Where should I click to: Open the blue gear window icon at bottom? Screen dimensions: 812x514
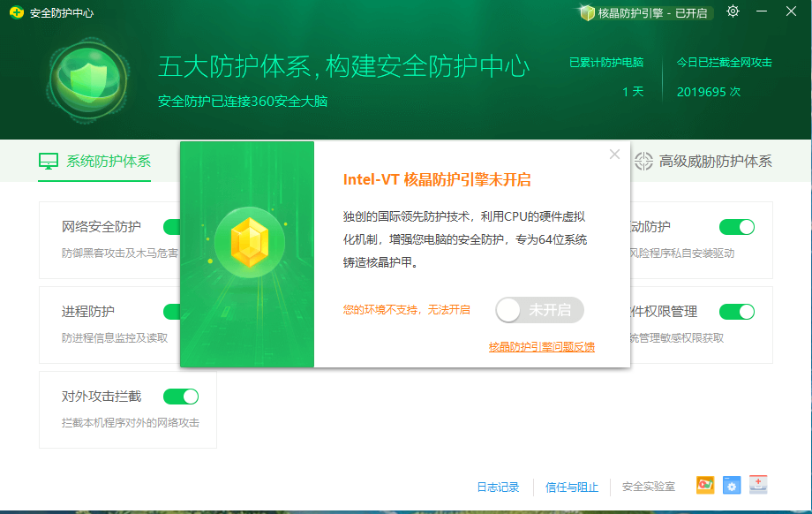coord(731,485)
